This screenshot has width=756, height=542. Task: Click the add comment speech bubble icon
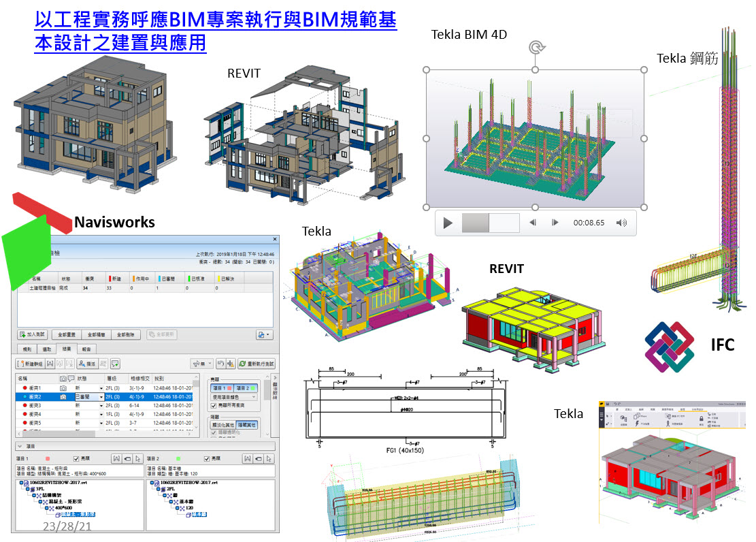pos(115,364)
